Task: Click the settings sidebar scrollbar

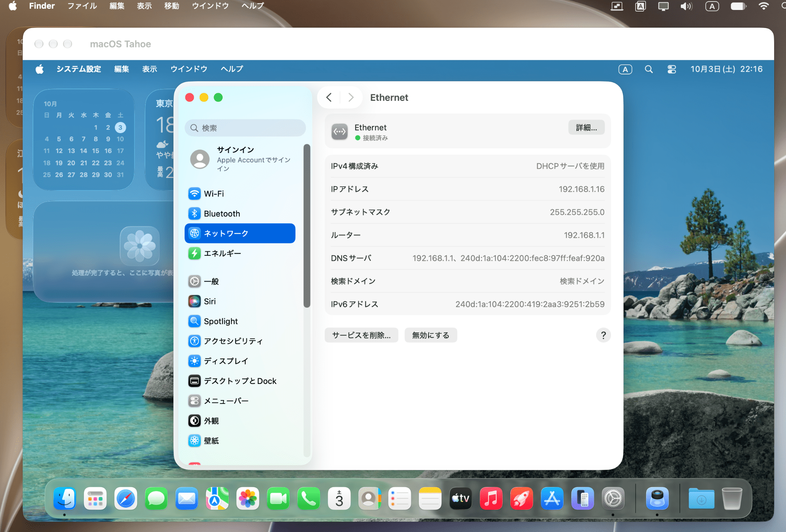Action: click(307, 226)
